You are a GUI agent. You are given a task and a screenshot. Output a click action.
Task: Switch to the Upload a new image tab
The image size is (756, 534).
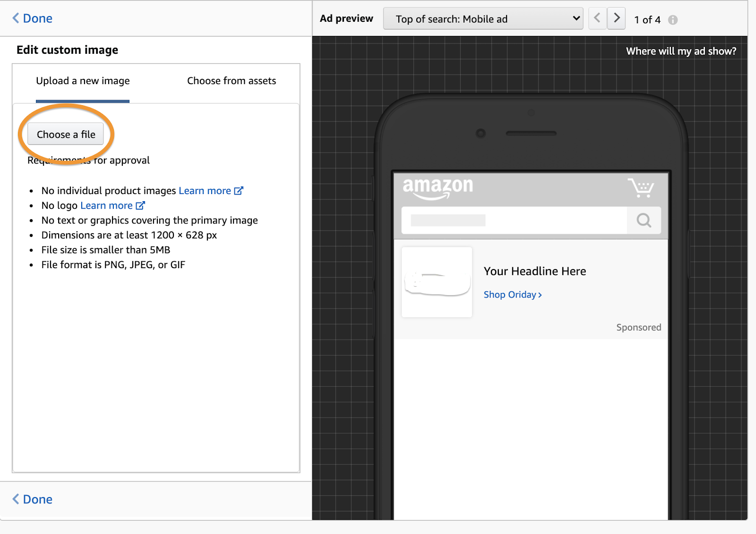coord(83,81)
